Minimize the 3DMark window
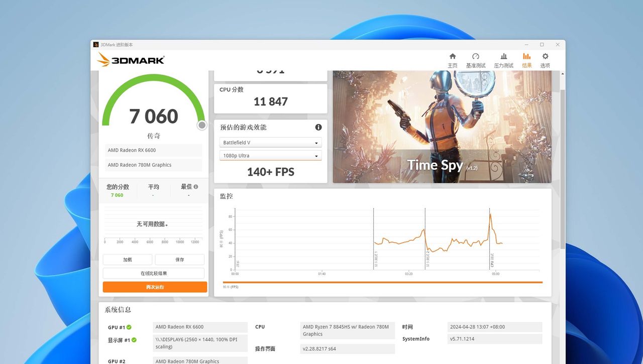Screen dimensions: 643x364 pyautogui.click(x=526, y=45)
